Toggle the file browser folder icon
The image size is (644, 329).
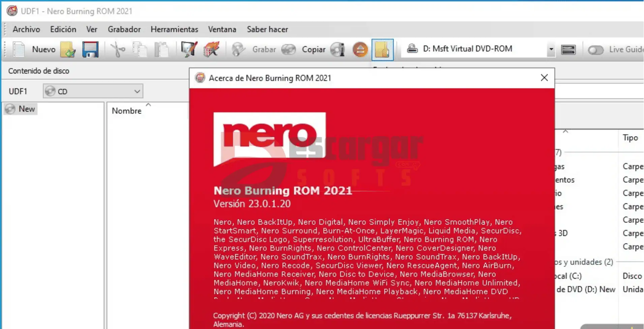382,50
